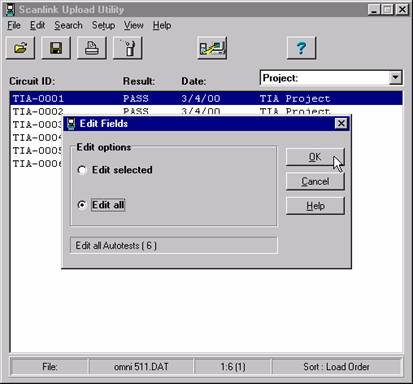
Task: Open help via the question mark icon
Action: pyautogui.click(x=301, y=48)
